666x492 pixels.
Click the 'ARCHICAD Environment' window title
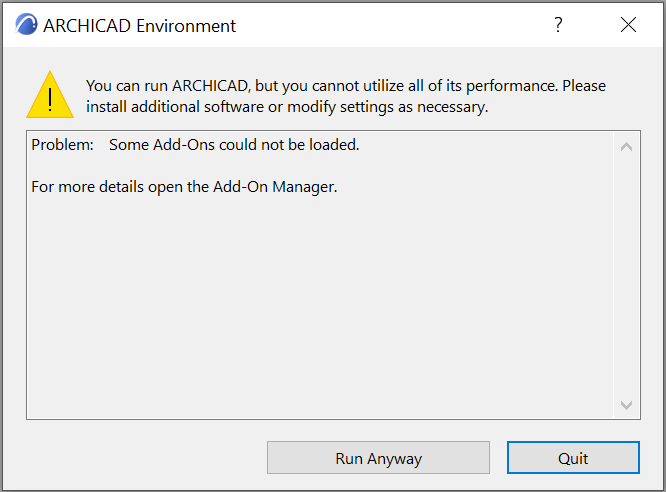coord(140,25)
